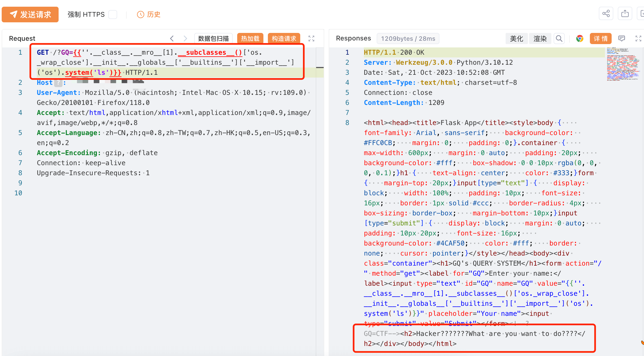Expand the Responses panel to fullscreen
644x356 pixels.
(638, 39)
